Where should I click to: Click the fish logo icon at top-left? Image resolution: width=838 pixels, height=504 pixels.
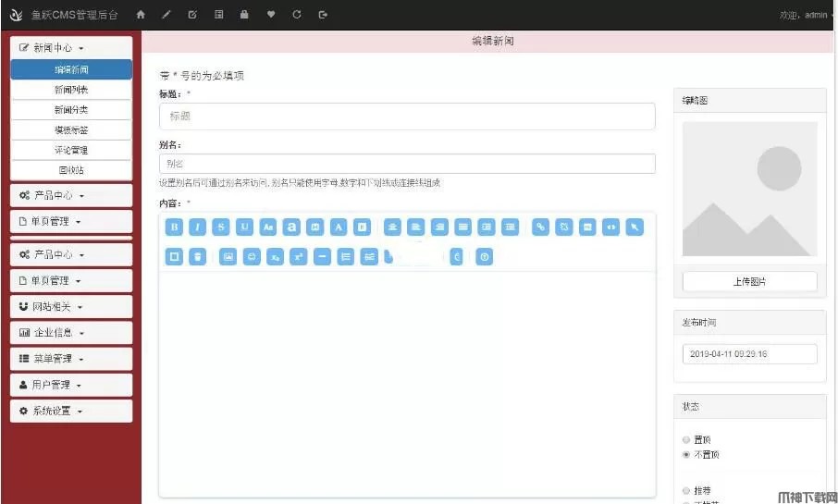point(16,15)
